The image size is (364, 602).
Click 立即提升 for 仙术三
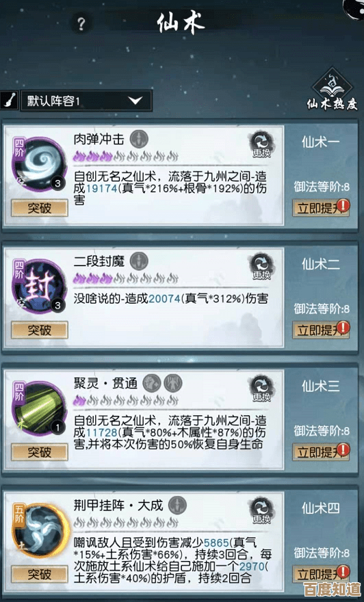point(321,452)
